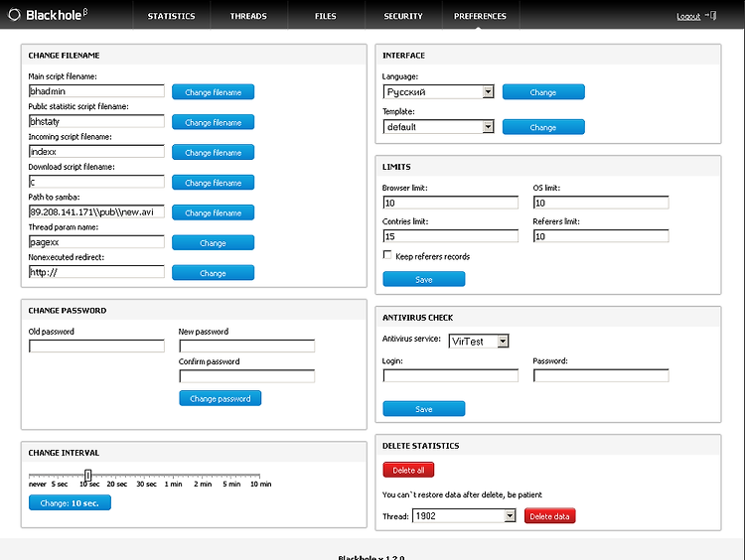Focus the Incoming script filename field
Image resolution: width=745 pixels, height=560 pixels.
[x=96, y=152]
